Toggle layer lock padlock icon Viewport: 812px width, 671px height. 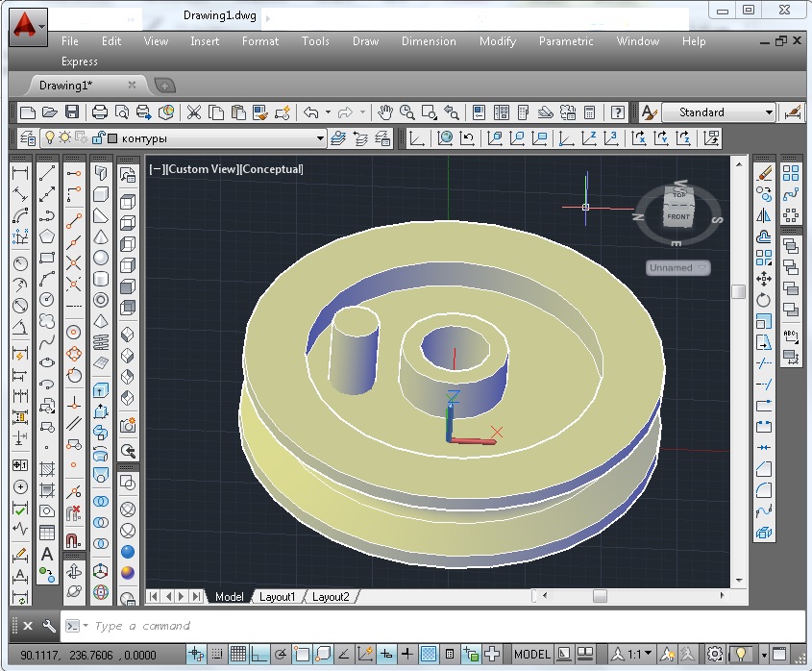pyautogui.click(x=98, y=137)
